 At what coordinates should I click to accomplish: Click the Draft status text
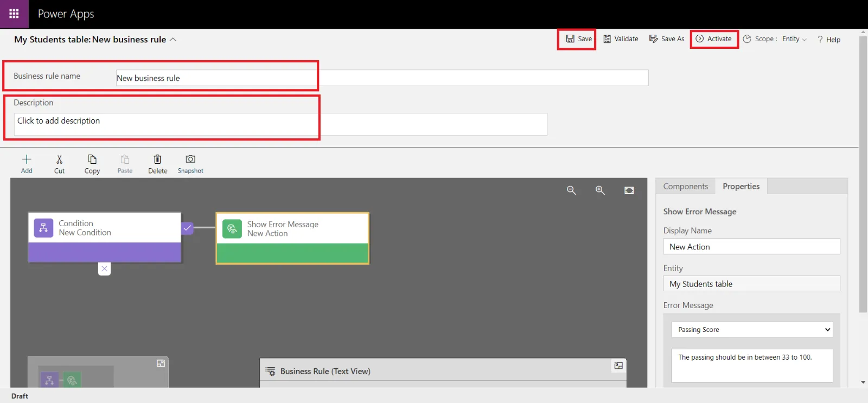20,396
